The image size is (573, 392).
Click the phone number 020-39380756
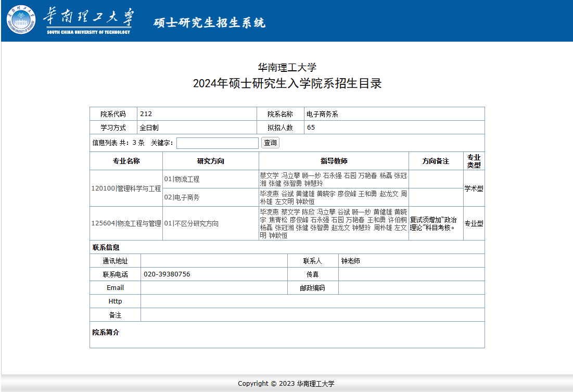(167, 274)
